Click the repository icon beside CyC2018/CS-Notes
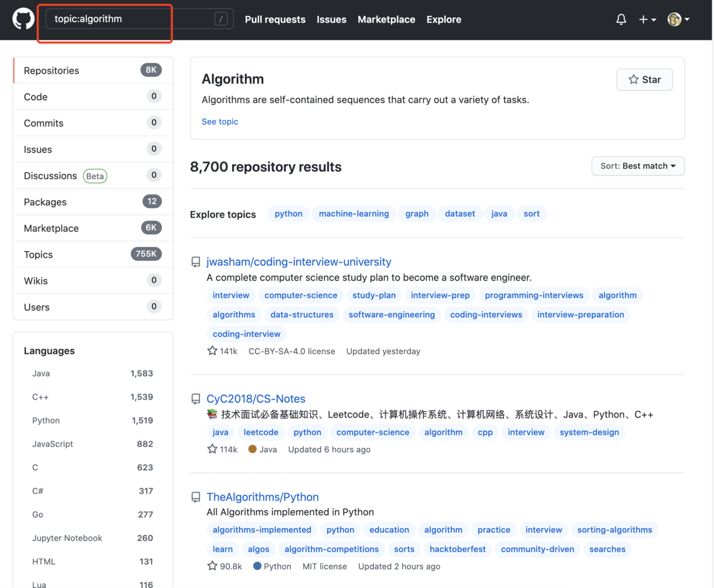The image size is (714, 588). 196,399
